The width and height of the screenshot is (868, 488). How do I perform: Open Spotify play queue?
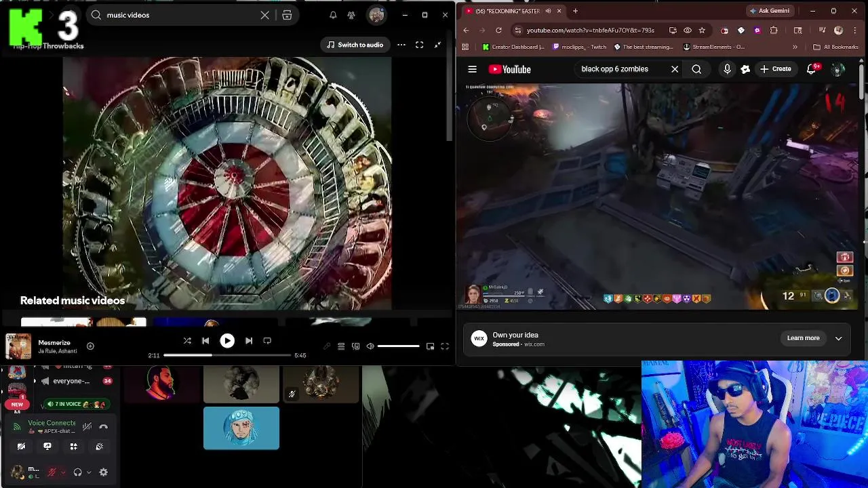341,346
